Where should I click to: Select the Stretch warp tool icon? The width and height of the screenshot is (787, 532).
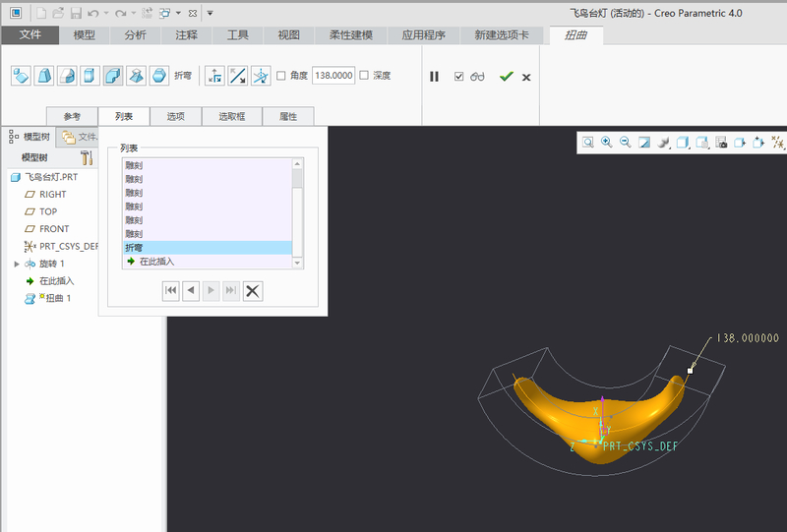90,76
